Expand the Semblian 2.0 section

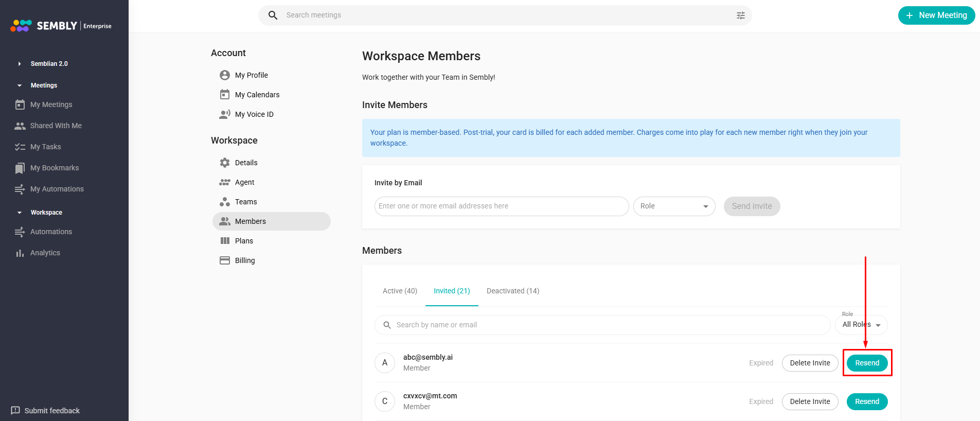pos(20,64)
